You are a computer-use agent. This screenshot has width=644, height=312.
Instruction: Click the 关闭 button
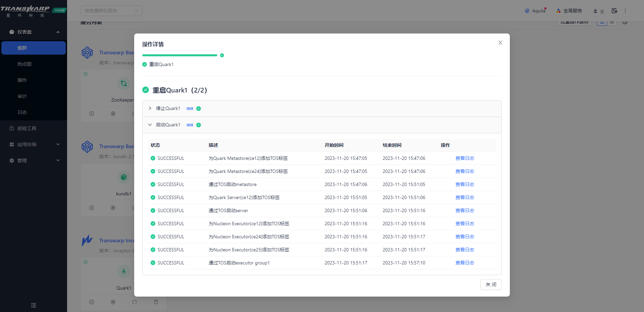tap(491, 285)
